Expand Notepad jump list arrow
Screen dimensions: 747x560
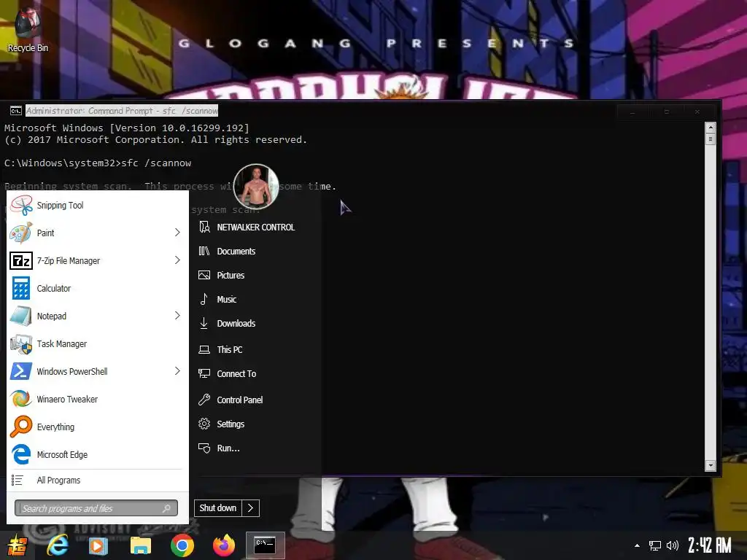pos(177,315)
